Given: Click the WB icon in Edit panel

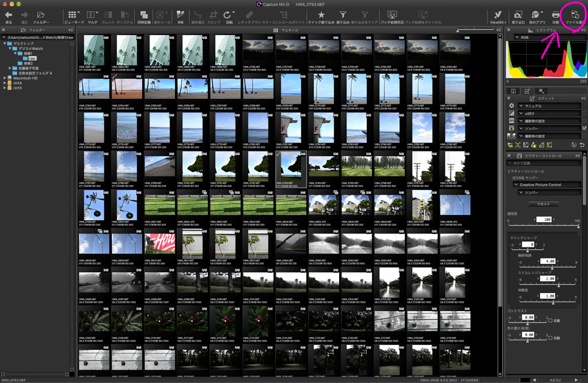Looking at the screenshot, I should [x=512, y=120].
